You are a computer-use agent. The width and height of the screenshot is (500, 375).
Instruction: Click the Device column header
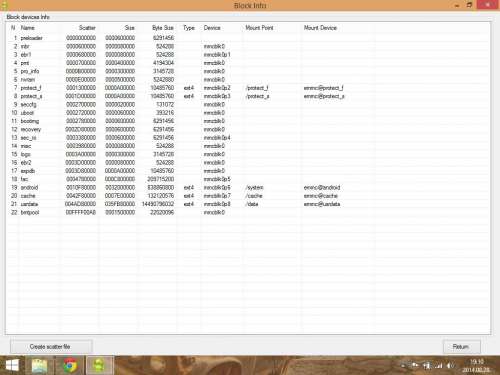click(x=212, y=28)
